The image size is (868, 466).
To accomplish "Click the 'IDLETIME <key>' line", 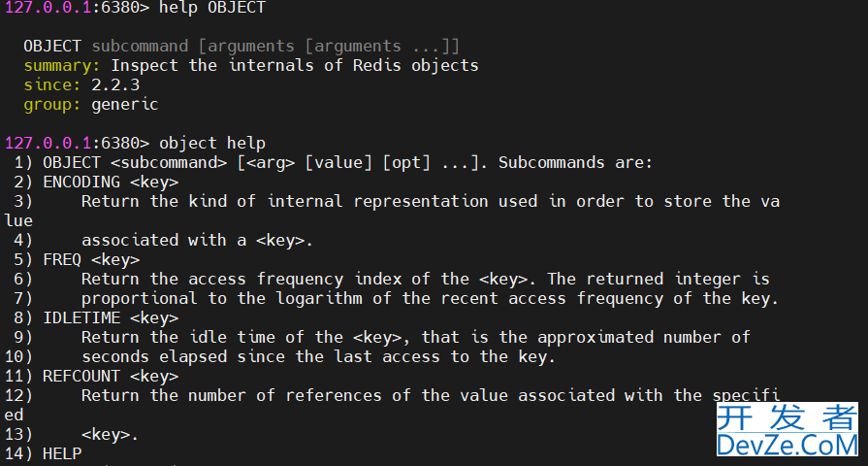I will [x=111, y=317].
